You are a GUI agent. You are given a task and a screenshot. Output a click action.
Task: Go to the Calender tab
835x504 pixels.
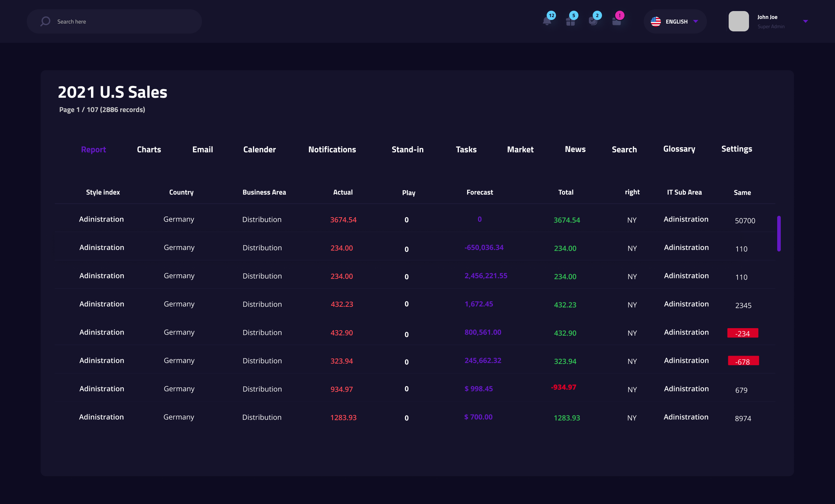[259, 149]
